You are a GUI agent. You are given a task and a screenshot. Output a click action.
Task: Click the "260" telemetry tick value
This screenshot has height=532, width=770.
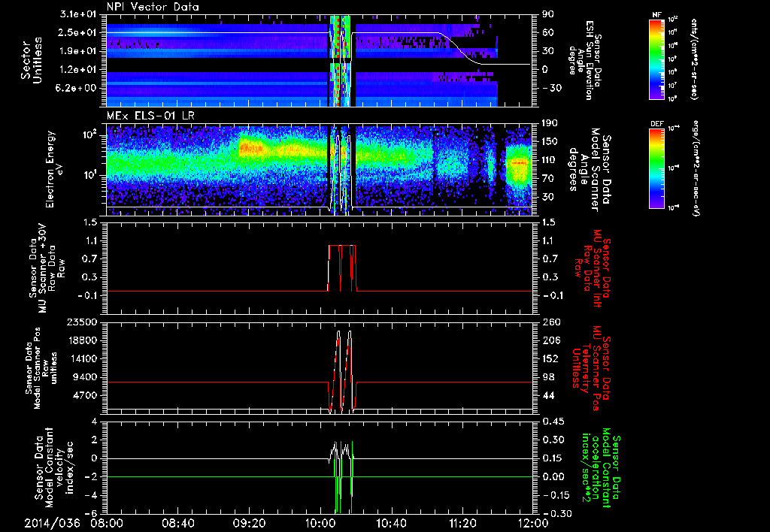(x=550, y=322)
